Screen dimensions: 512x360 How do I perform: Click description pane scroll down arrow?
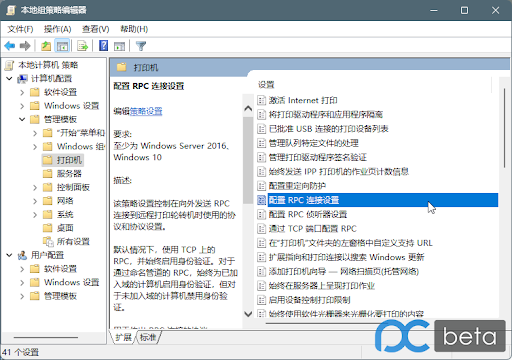(x=248, y=314)
